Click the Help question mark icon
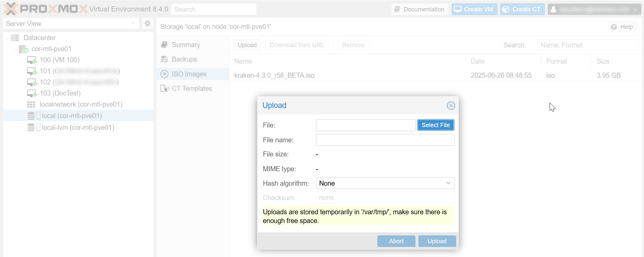644x257 pixels. 614,27
